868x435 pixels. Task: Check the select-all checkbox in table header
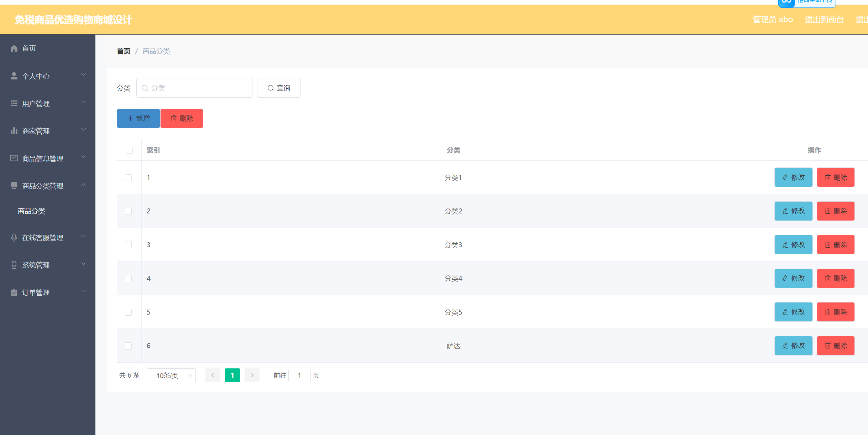point(129,150)
